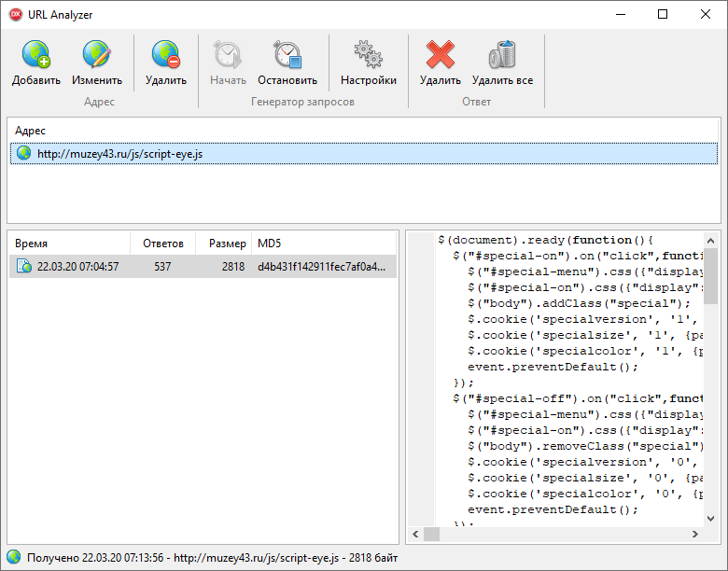The image size is (728, 571).
Task: Click the first event.preventDefault(); line
Action: pos(553,367)
